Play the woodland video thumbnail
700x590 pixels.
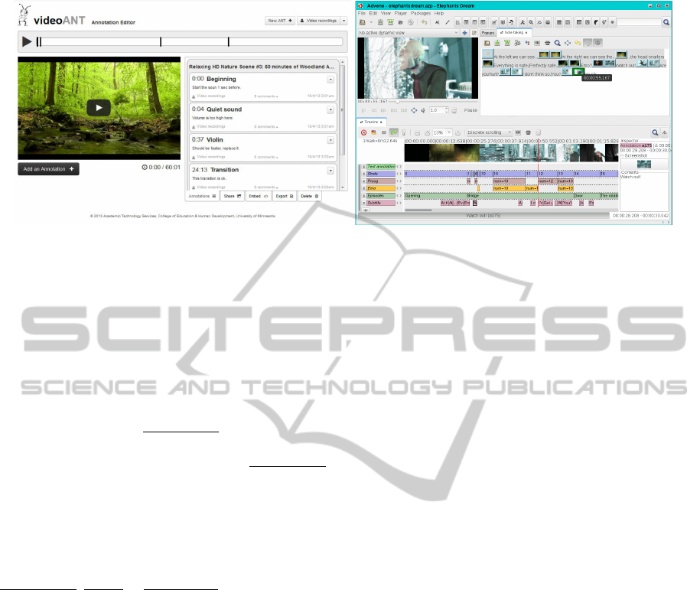point(98,108)
